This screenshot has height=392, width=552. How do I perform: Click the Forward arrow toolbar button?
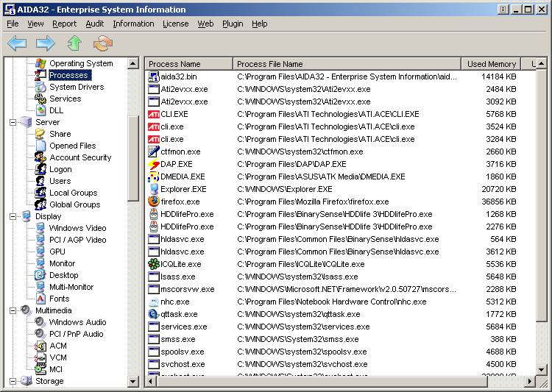[46, 43]
